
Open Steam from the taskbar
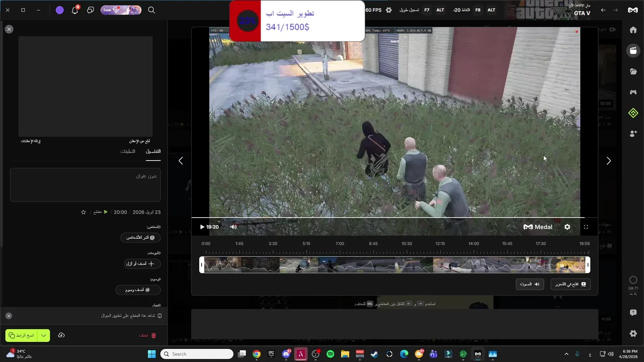pos(374,354)
